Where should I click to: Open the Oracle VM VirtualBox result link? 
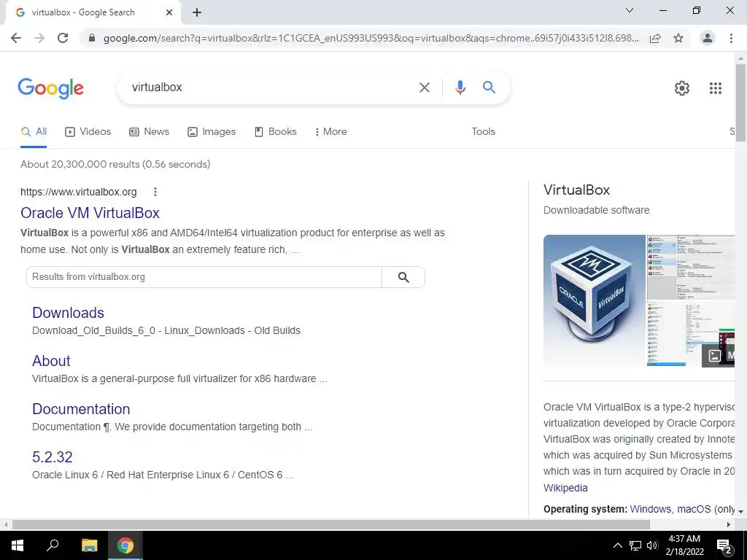point(90,213)
